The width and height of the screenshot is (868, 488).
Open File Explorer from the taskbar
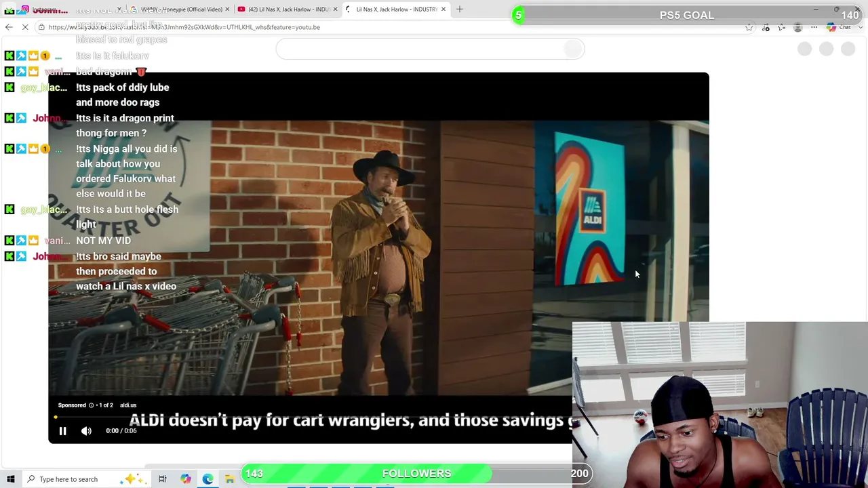pos(230,479)
